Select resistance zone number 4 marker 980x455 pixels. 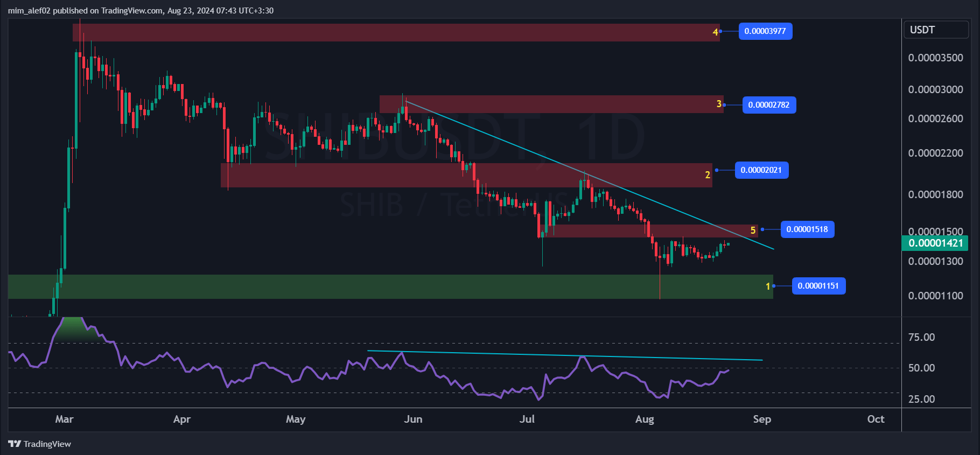[715, 32]
